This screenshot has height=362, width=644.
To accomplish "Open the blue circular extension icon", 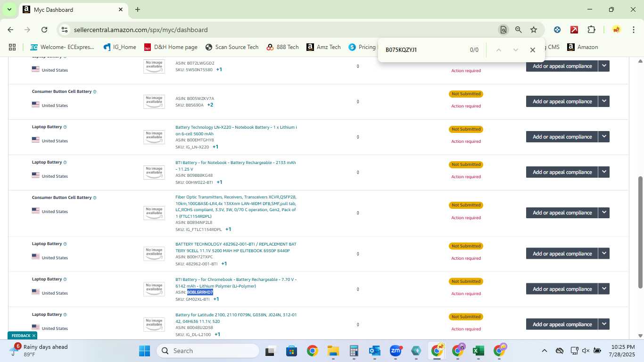I will pos(557,30).
